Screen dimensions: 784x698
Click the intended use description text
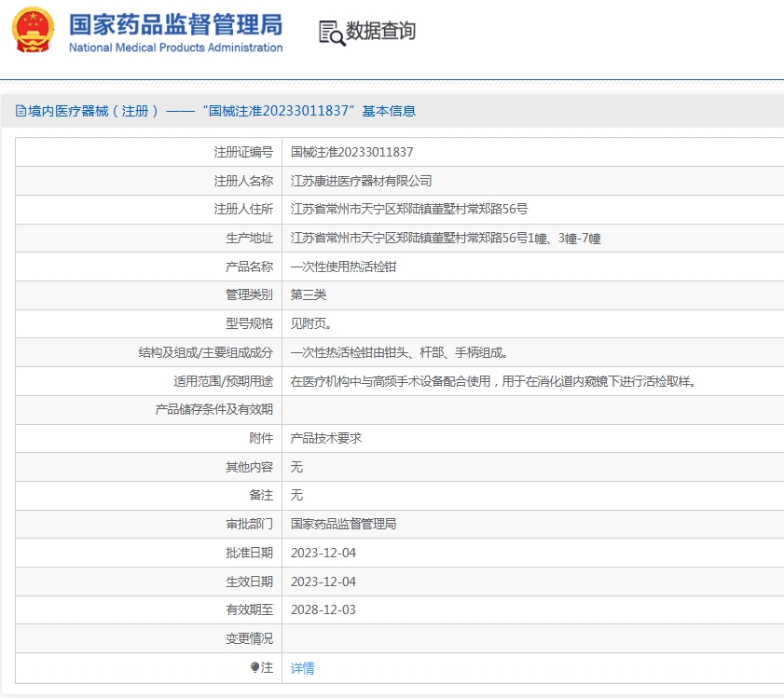pos(493,381)
